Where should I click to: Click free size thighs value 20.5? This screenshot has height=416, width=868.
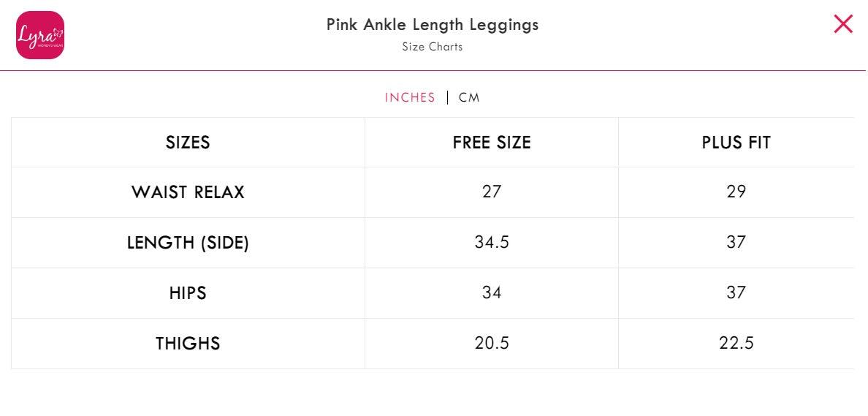[x=492, y=343]
